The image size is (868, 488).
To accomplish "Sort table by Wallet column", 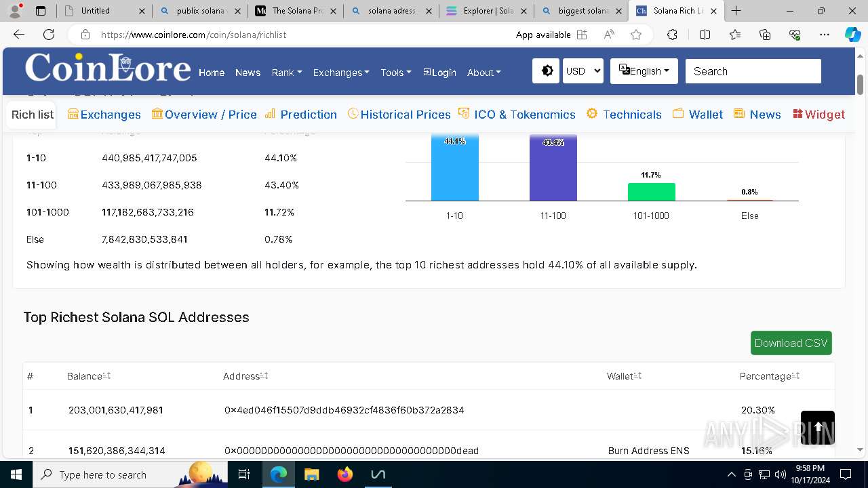I will pos(625,376).
